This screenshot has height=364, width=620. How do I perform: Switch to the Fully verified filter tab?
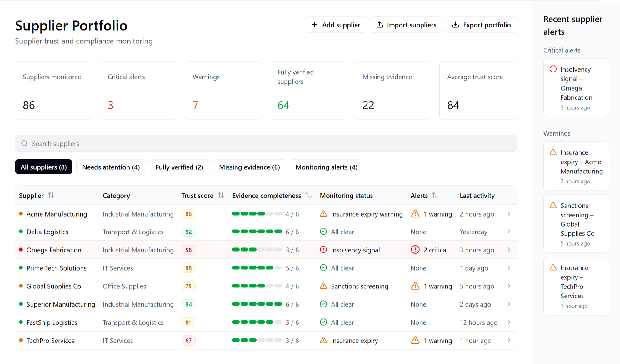(179, 167)
